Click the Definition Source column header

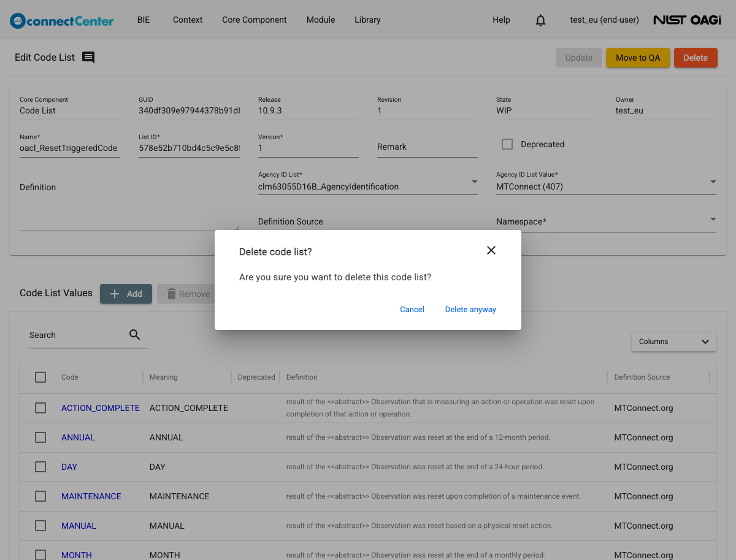pos(642,377)
